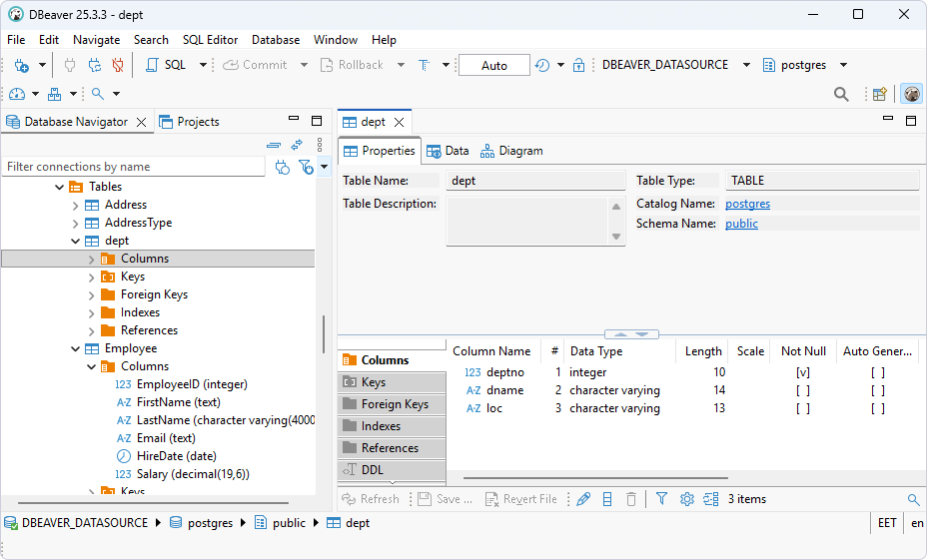Image resolution: width=927 pixels, height=560 pixels.
Task: Click the New Database Connection icon
Action: coord(21,65)
